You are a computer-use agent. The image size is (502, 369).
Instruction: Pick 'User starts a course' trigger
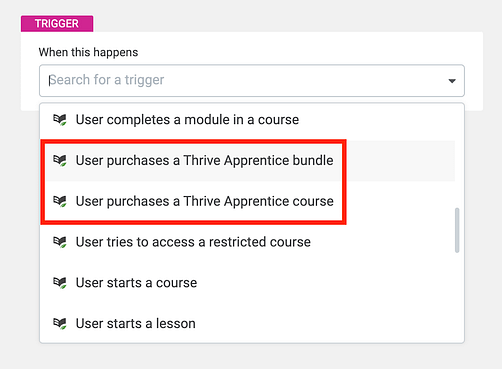pos(247,283)
